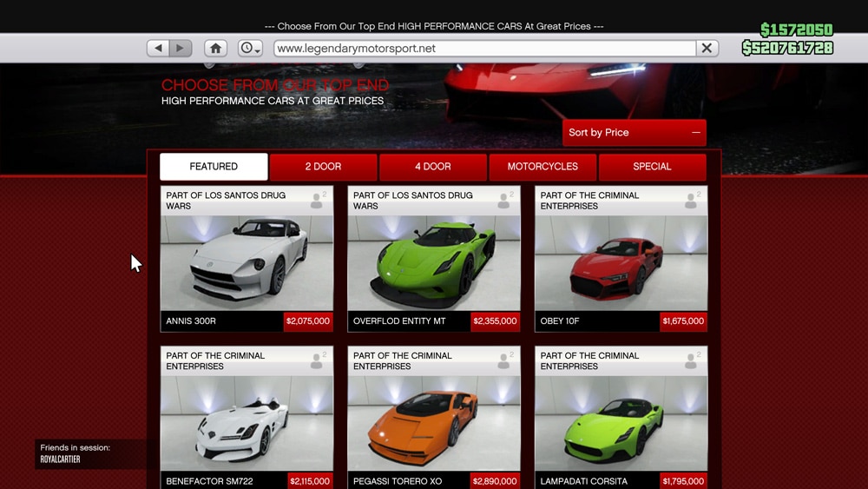
Task: Click the $1,795,000 price on Lampadati Corsita
Action: tap(683, 480)
